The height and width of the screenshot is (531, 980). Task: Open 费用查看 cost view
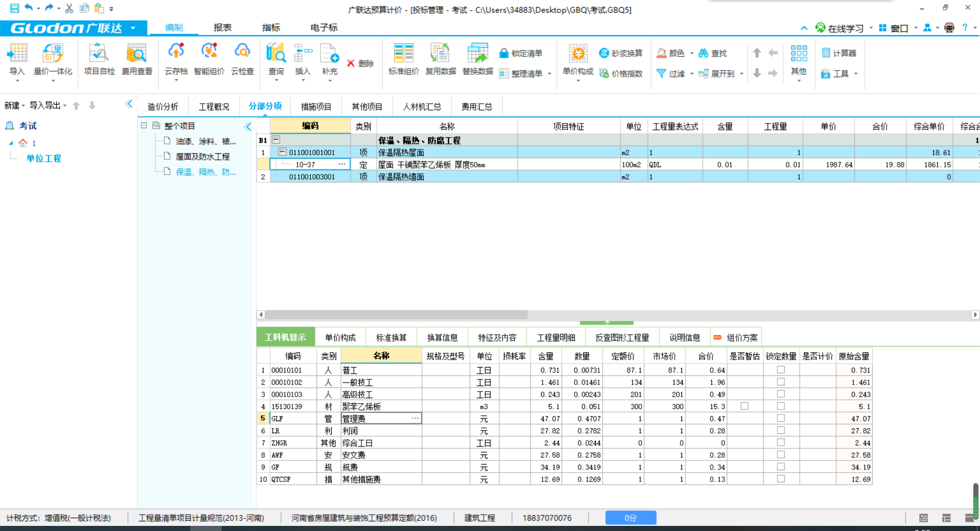[x=137, y=60]
